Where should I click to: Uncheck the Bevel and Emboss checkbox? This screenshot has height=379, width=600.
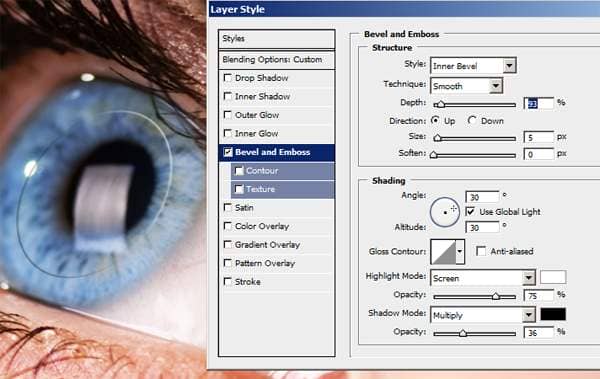(x=228, y=152)
